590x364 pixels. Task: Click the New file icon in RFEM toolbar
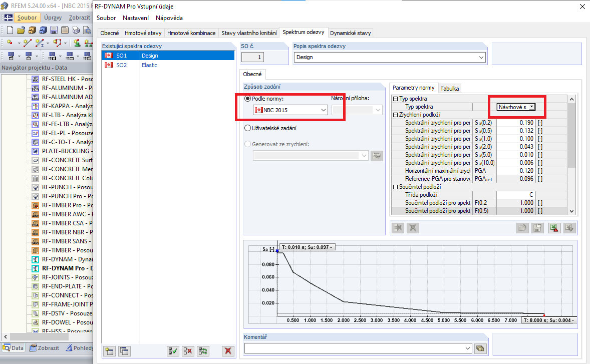coord(10,30)
